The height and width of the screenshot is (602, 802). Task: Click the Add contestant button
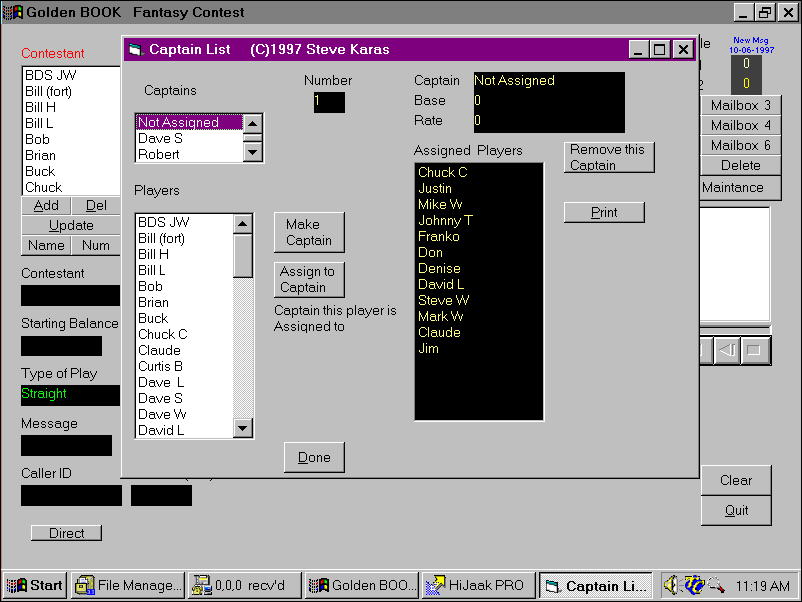46,206
